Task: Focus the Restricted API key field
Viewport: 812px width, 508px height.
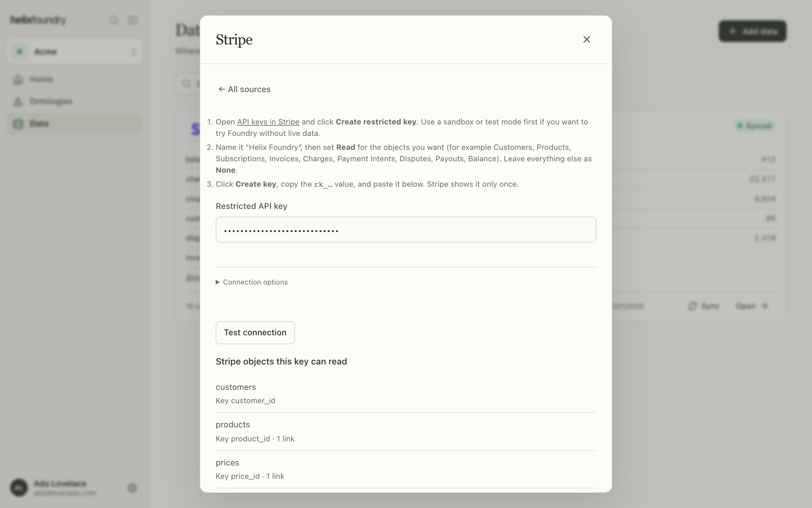Action: coord(406,230)
